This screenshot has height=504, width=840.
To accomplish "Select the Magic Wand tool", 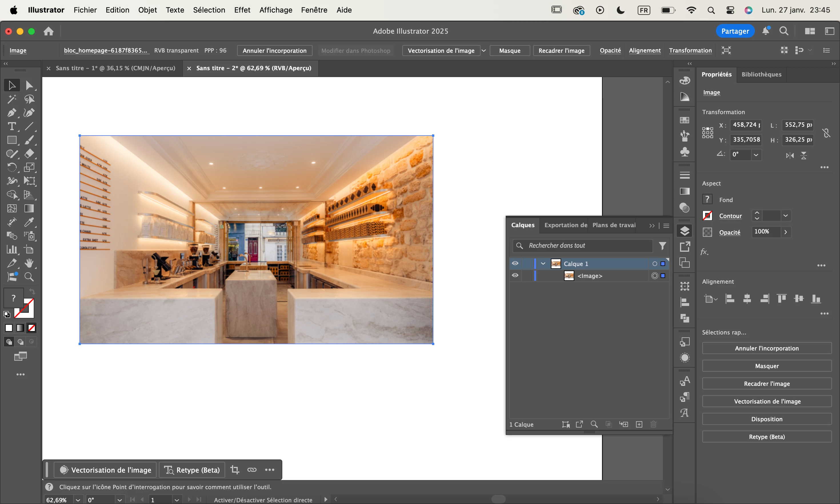I will tap(11, 99).
